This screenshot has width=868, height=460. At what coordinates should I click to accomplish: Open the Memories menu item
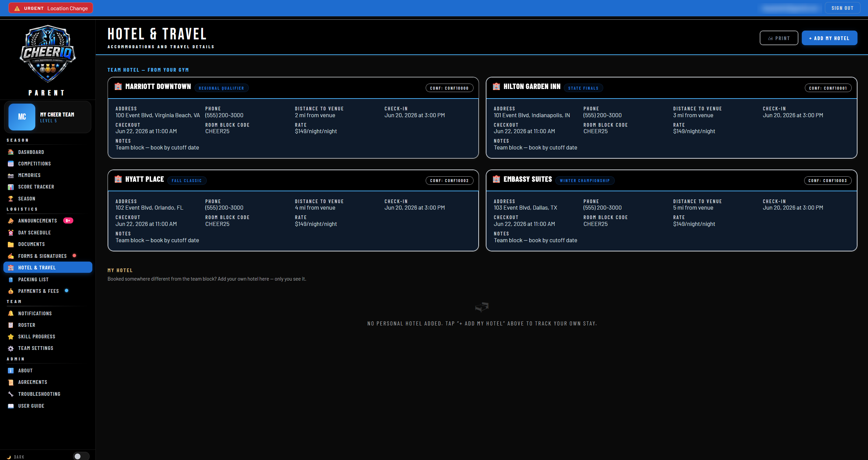tap(48, 175)
